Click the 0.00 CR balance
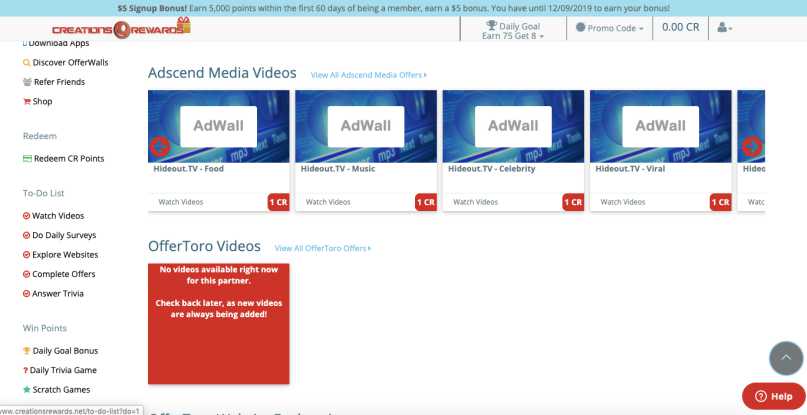The height and width of the screenshot is (415, 807). pos(680,27)
